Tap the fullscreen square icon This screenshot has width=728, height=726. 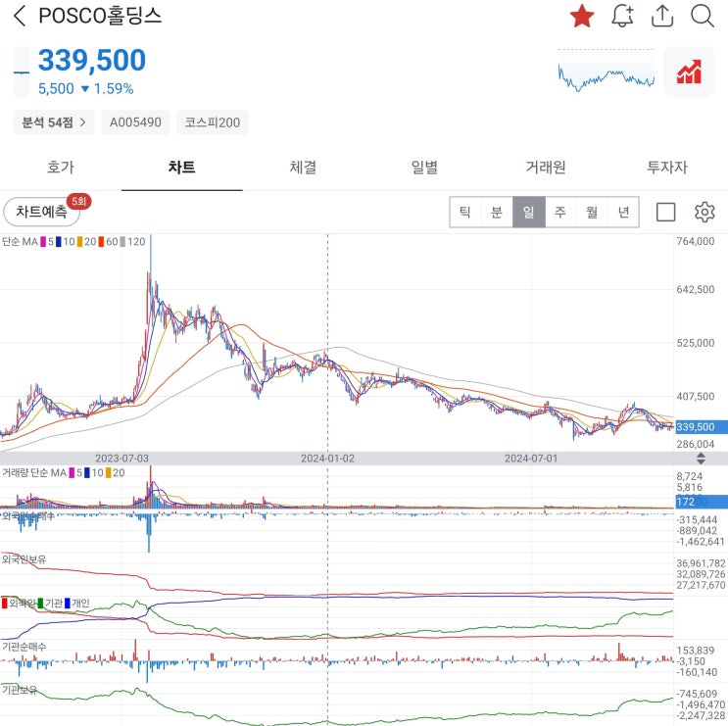tap(666, 213)
